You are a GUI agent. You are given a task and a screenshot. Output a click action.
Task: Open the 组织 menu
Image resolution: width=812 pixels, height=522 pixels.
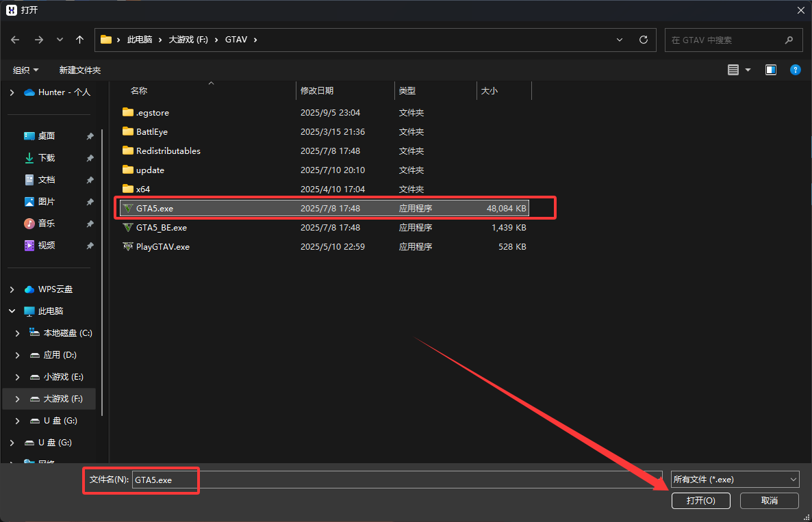[26, 70]
